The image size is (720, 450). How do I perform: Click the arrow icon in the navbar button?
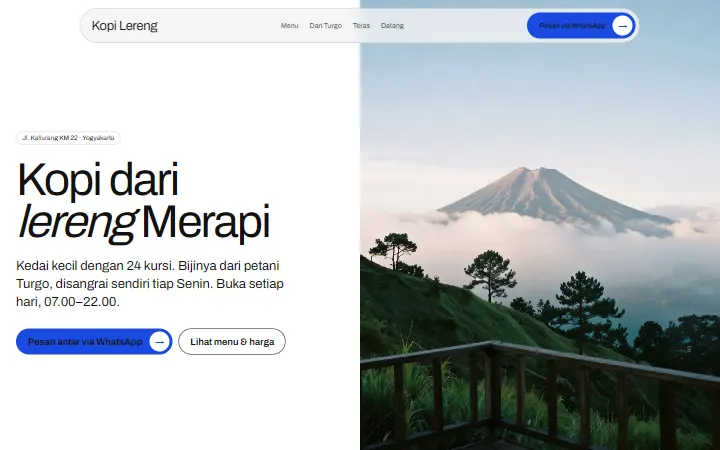[x=623, y=26]
